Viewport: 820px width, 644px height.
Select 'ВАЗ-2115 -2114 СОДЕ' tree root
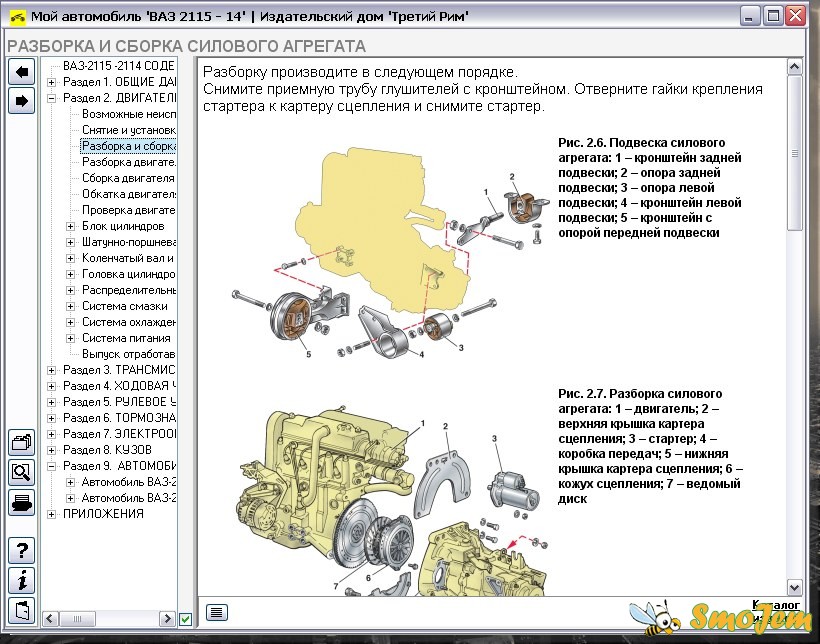(119, 66)
